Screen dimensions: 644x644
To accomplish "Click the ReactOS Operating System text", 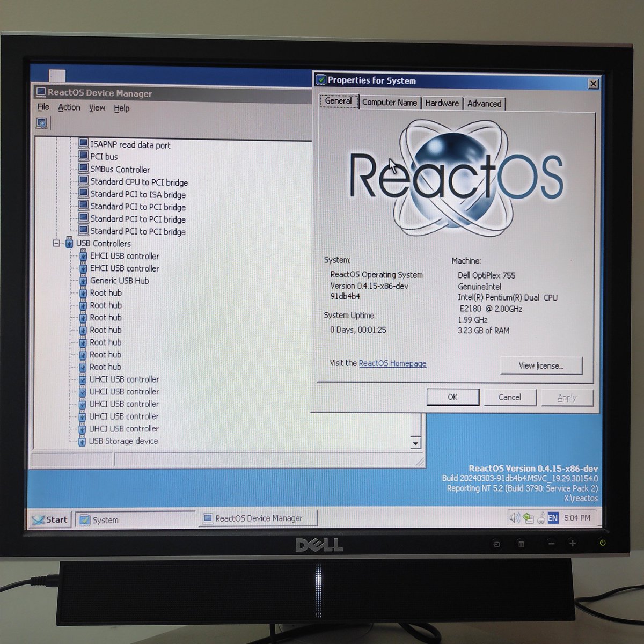I will click(x=376, y=275).
